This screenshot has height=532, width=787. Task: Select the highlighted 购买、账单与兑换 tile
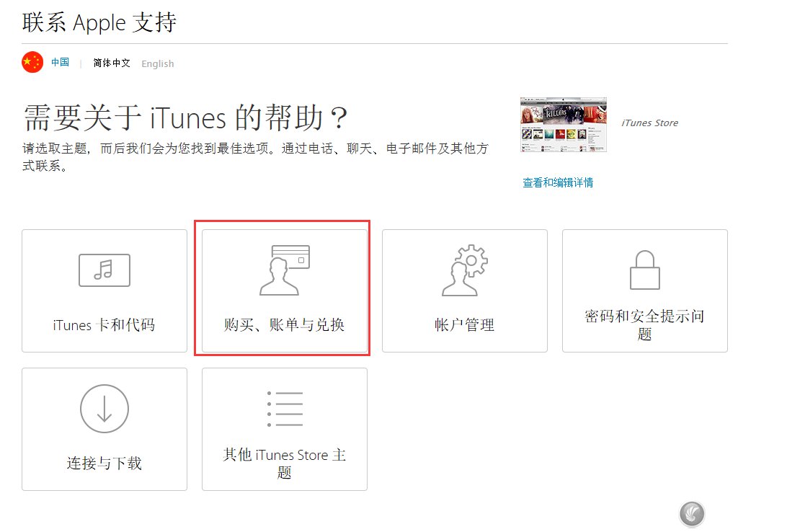pyautogui.click(x=283, y=288)
